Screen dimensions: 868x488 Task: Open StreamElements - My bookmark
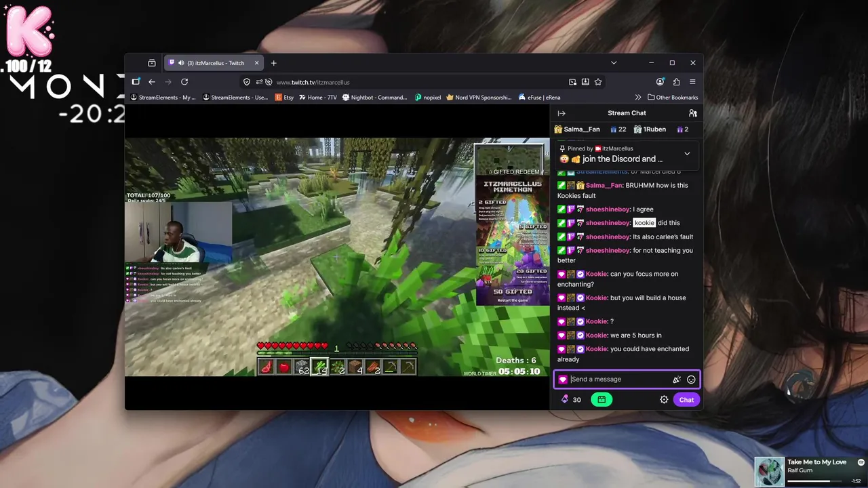click(x=163, y=98)
